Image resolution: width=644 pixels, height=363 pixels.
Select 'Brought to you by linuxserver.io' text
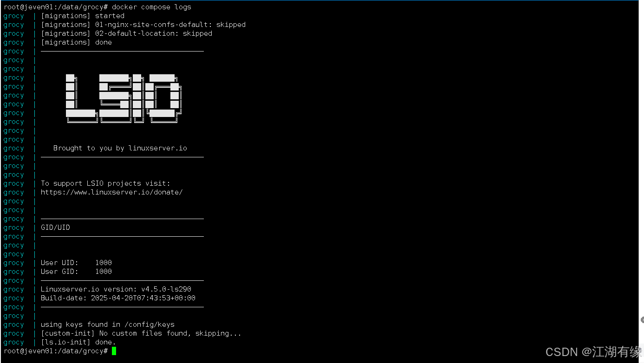pyautogui.click(x=120, y=148)
